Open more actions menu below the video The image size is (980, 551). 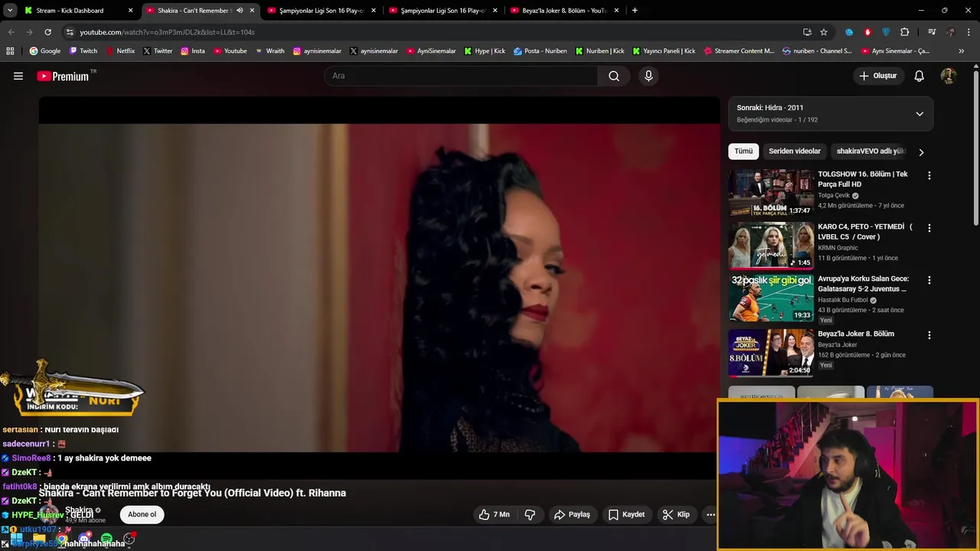(x=710, y=514)
